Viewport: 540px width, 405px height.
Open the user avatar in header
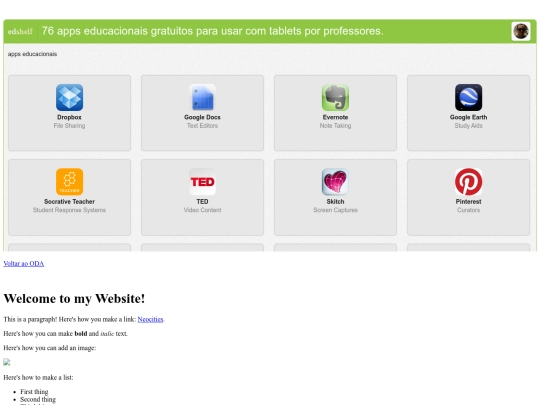521,31
